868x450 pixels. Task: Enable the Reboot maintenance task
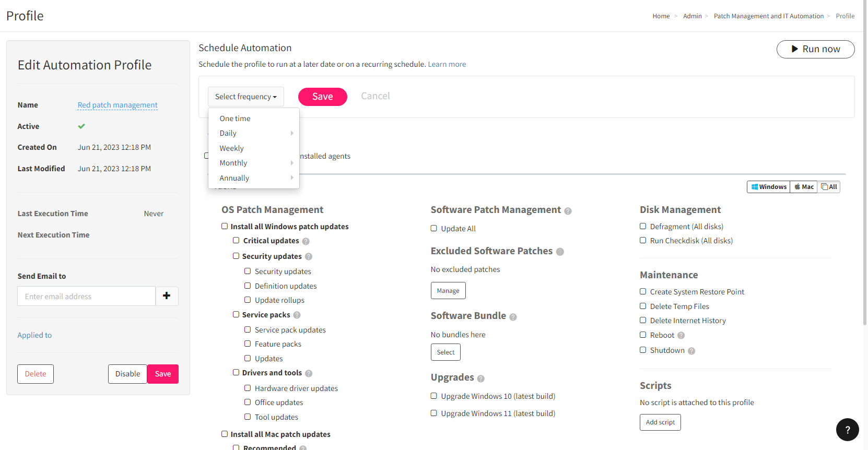click(x=643, y=335)
